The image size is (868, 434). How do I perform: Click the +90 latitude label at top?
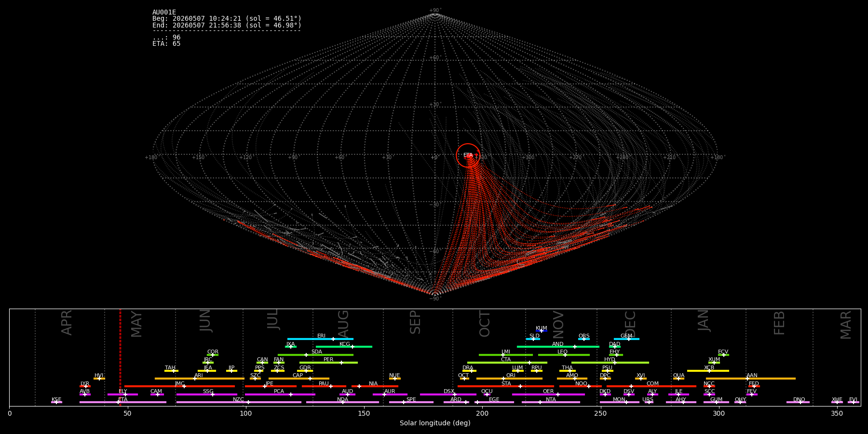pos(434,11)
